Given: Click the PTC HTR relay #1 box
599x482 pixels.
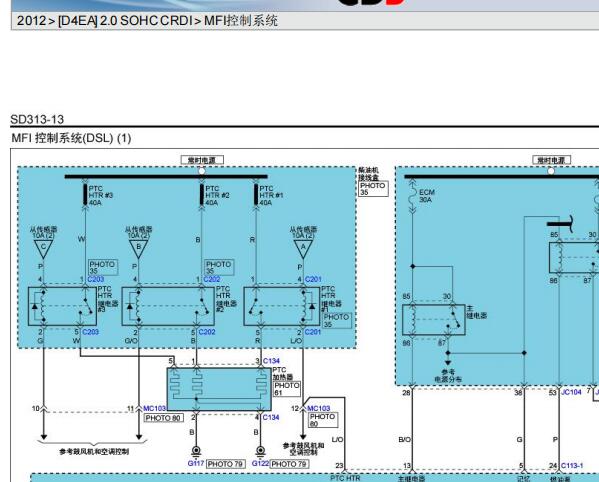Looking at the screenshot, I should pos(282,306).
